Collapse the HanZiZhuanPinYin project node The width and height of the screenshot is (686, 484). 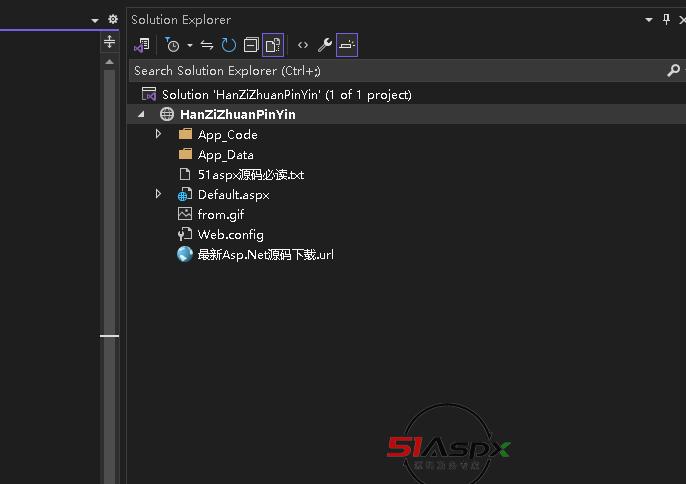coord(143,115)
